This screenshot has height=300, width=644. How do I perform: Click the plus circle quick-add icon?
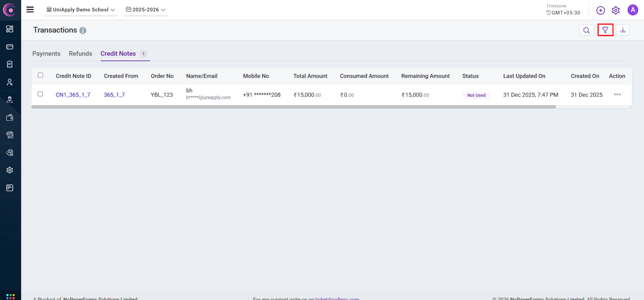pyautogui.click(x=600, y=10)
